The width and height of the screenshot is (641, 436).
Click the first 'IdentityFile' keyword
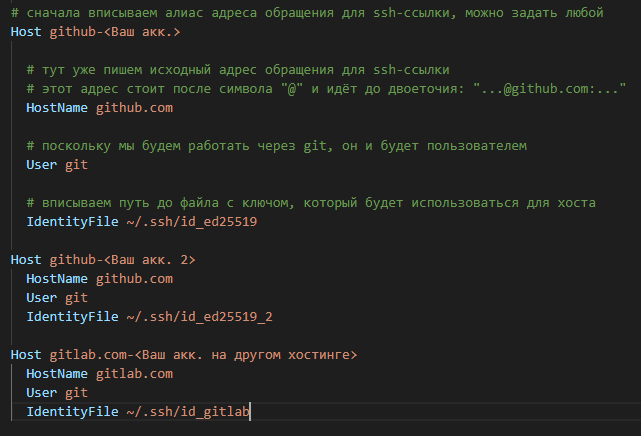71,221
